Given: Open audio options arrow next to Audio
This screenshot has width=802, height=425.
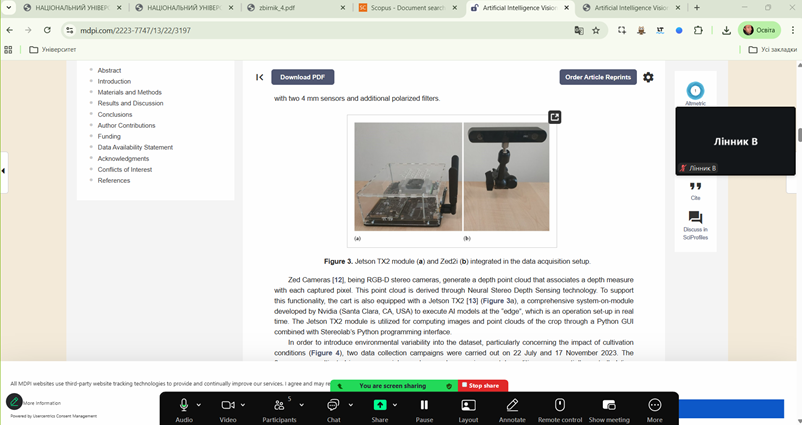Looking at the screenshot, I should [x=198, y=405].
